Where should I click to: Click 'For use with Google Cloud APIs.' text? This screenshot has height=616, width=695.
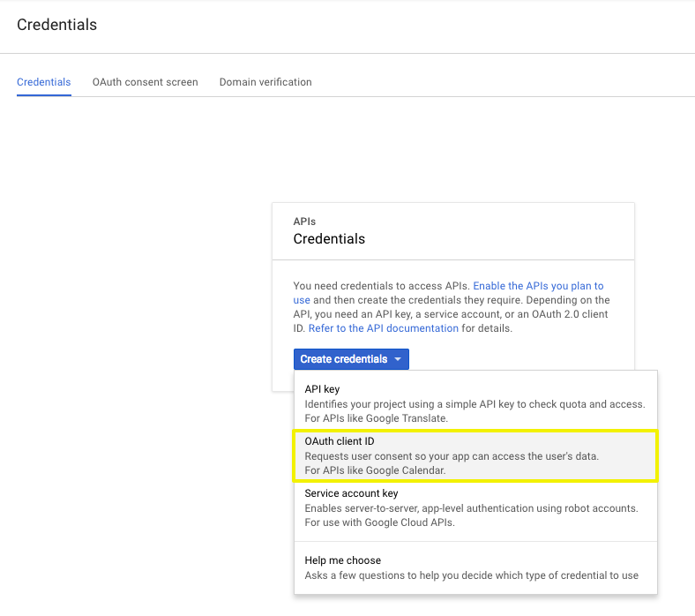(379, 522)
